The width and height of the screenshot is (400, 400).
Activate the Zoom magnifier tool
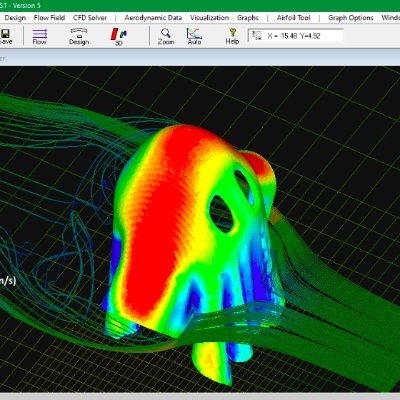[166, 37]
